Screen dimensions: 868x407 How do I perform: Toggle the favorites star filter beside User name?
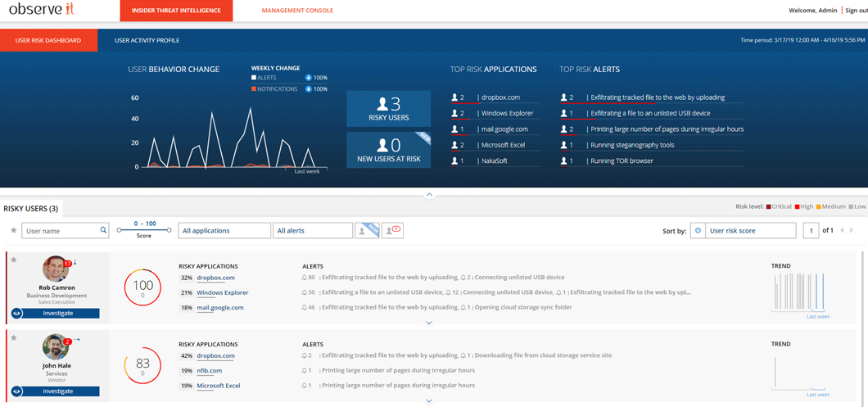coord(13,231)
